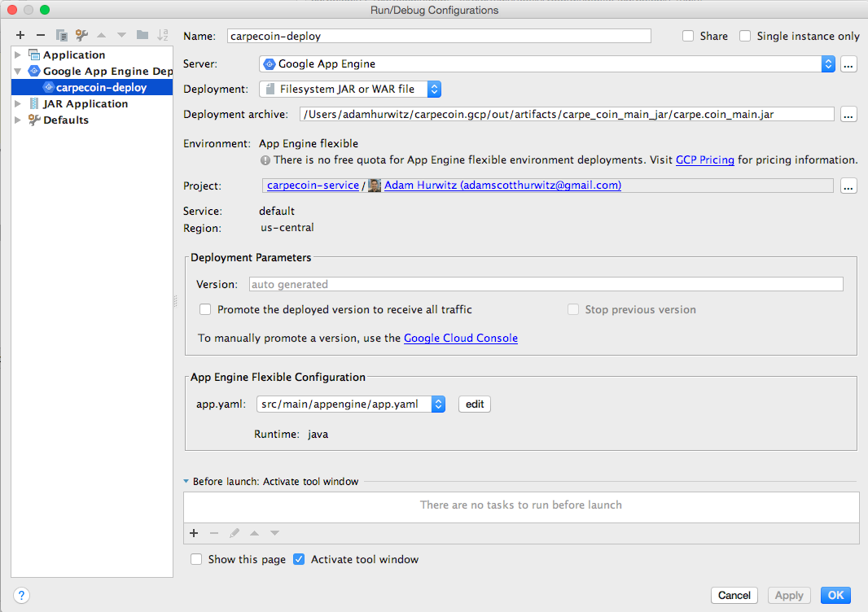
Task: Click the 'App Engine flexible' environment text
Action: [309, 144]
